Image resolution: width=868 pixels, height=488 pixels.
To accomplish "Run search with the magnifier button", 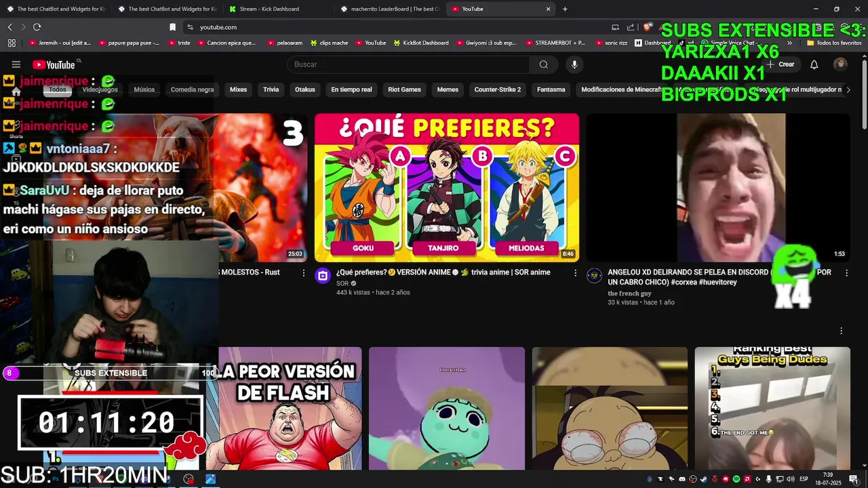I will (x=543, y=64).
